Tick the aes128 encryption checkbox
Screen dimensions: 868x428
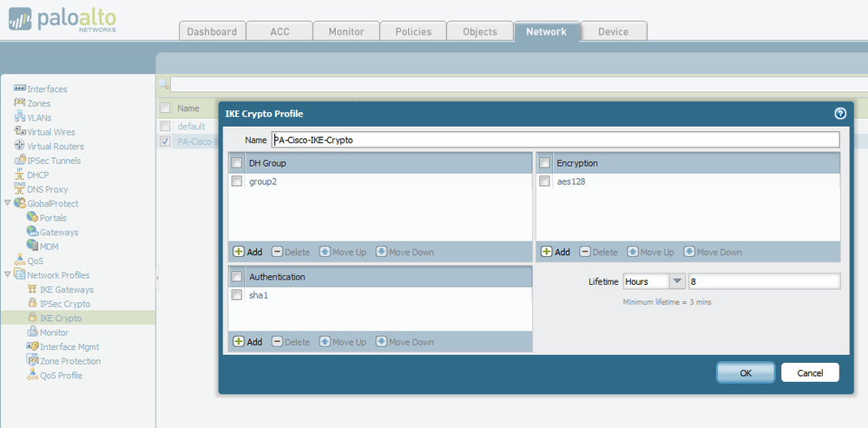point(545,182)
